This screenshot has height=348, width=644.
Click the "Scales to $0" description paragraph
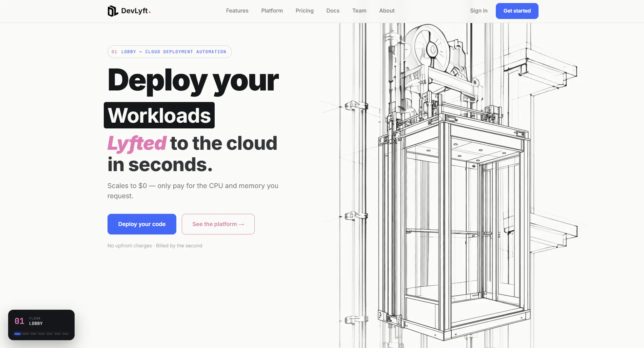coord(193,191)
